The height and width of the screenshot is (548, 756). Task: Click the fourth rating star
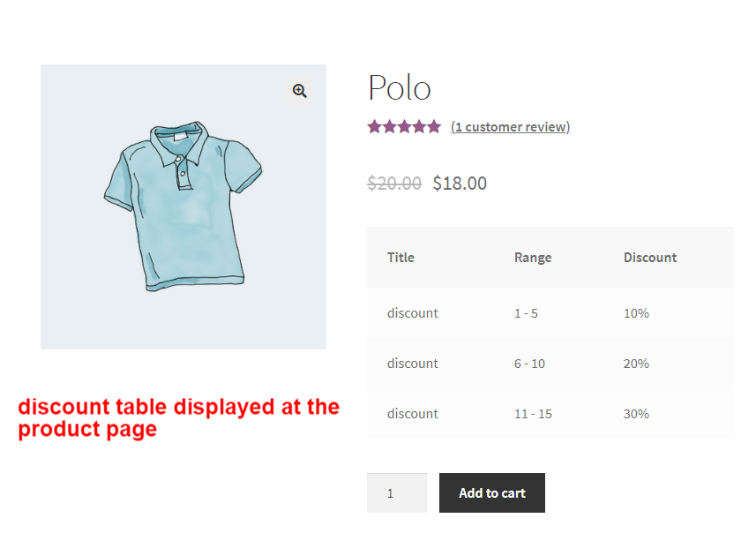click(x=419, y=126)
